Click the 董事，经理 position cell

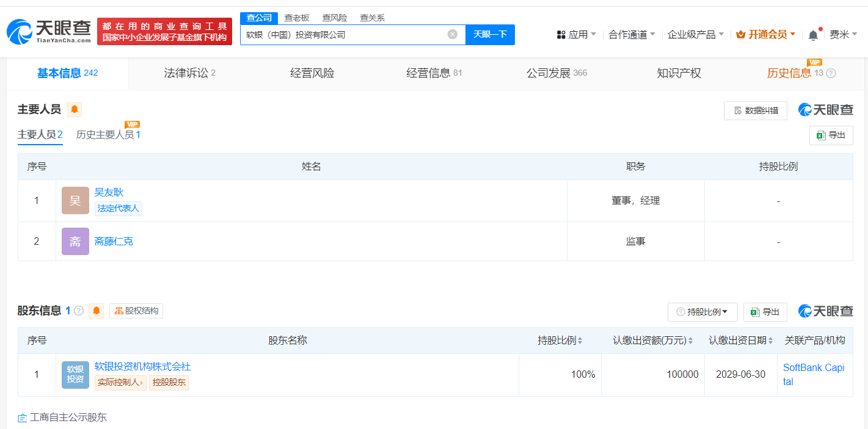tap(636, 201)
